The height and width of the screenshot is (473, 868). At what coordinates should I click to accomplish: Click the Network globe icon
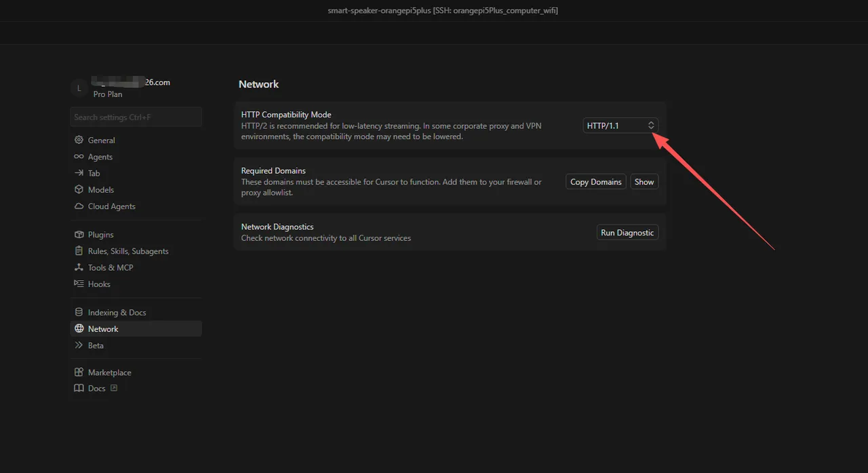[x=79, y=329]
